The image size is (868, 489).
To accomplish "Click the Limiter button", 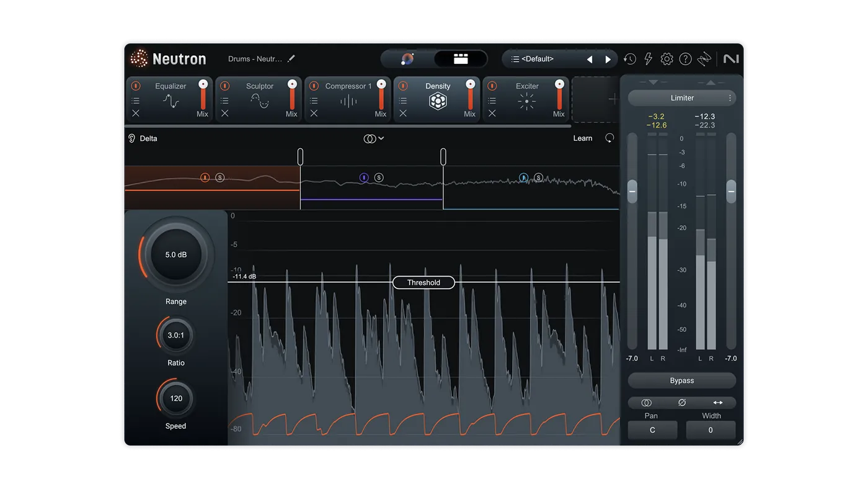I will coord(682,98).
